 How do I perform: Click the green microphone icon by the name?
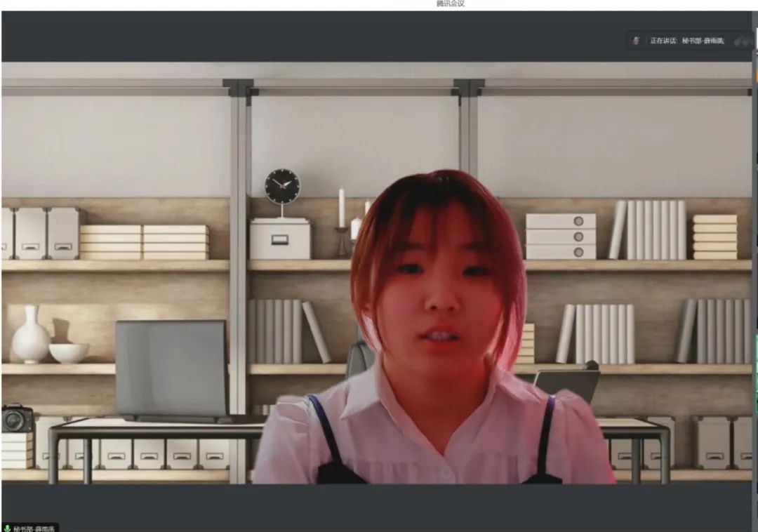point(7,528)
